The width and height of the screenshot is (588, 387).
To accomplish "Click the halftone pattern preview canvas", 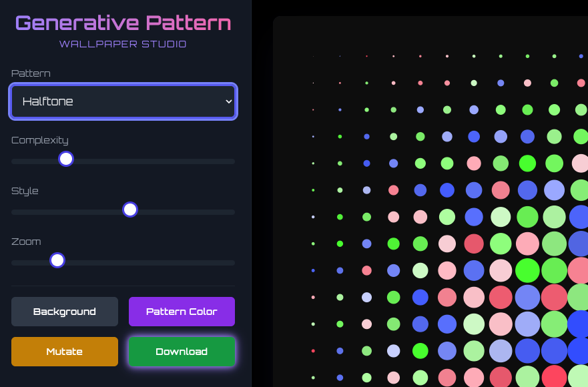I will point(430,202).
